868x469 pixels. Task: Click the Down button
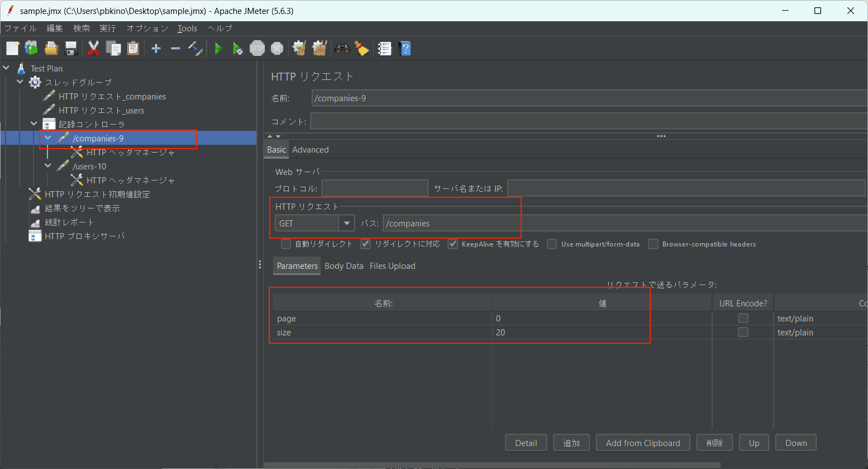point(796,443)
